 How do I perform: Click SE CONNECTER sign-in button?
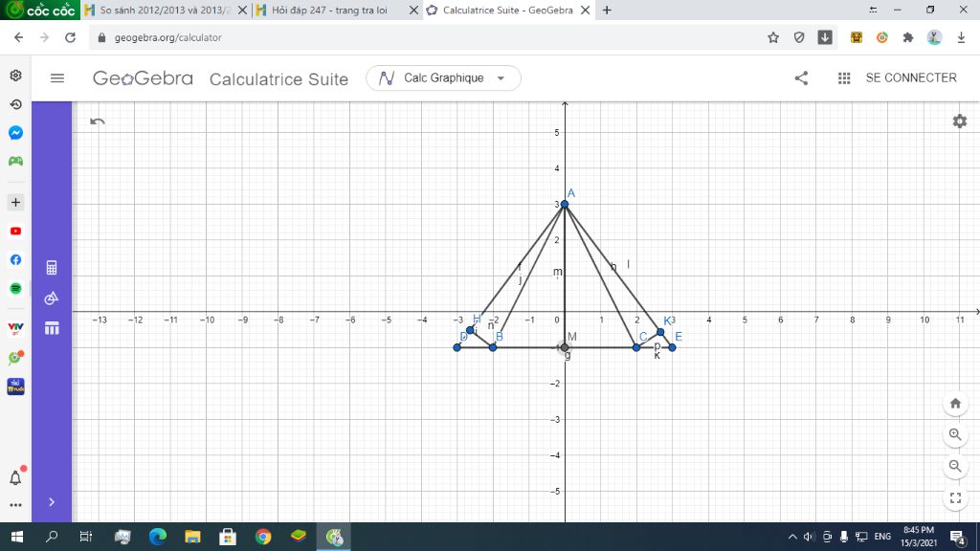point(911,78)
